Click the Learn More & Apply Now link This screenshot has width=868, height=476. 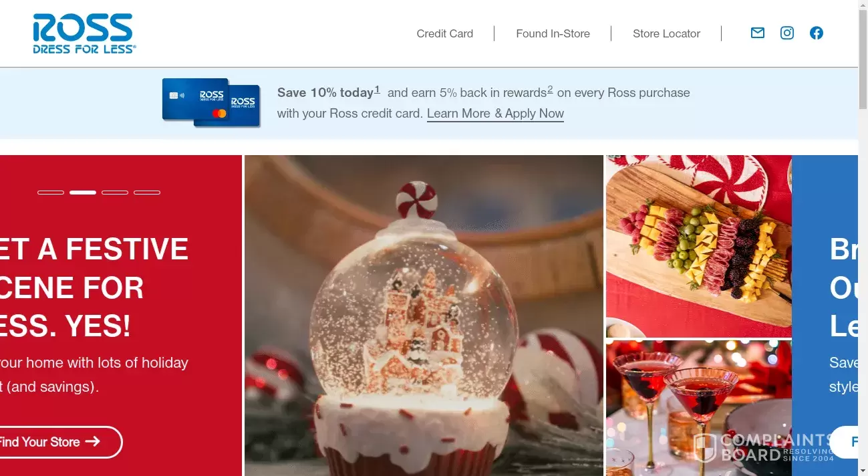point(495,114)
